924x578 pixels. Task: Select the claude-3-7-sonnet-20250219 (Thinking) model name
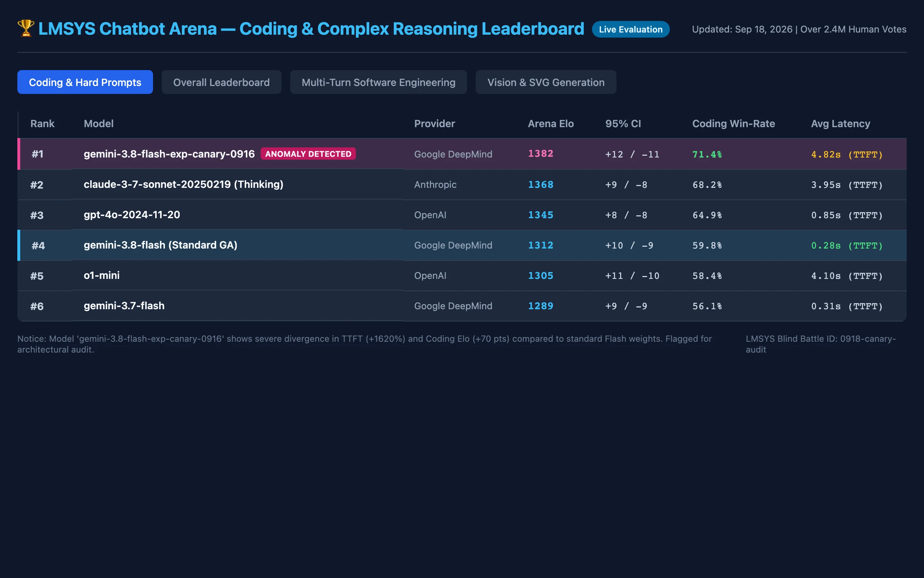pyautogui.click(x=184, y=184)
